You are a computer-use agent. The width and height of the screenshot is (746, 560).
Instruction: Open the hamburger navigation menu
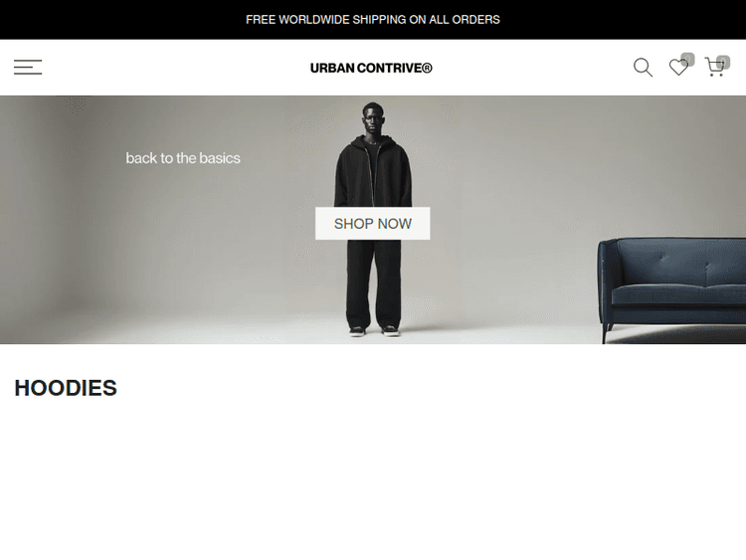pyautogui.click(x=28, y=67)
